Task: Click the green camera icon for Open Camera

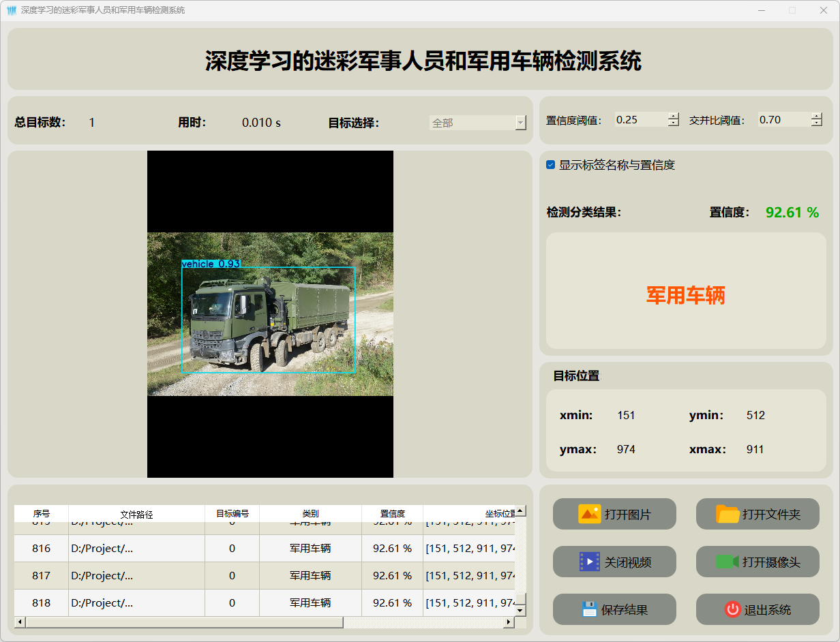Action: (x=727, y=562)
